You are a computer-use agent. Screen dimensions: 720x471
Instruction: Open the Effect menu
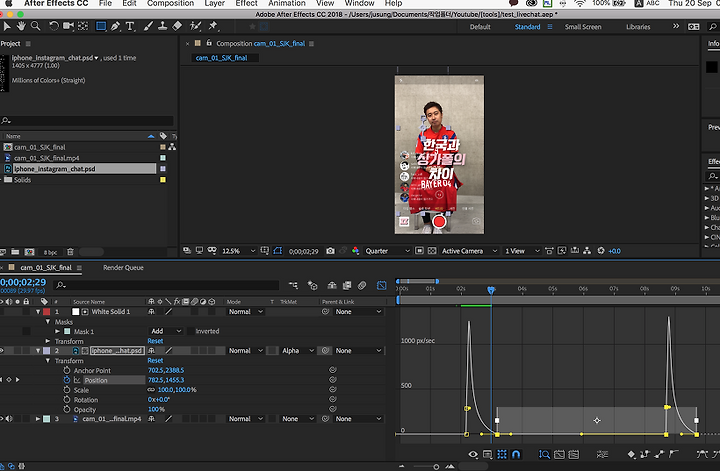point(247,3)
